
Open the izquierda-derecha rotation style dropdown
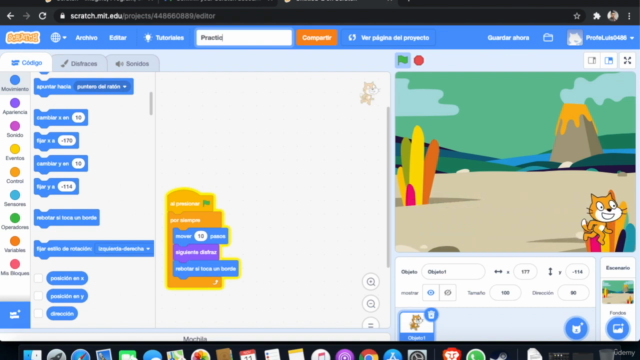pyautogui.click(x=124, y=249)
